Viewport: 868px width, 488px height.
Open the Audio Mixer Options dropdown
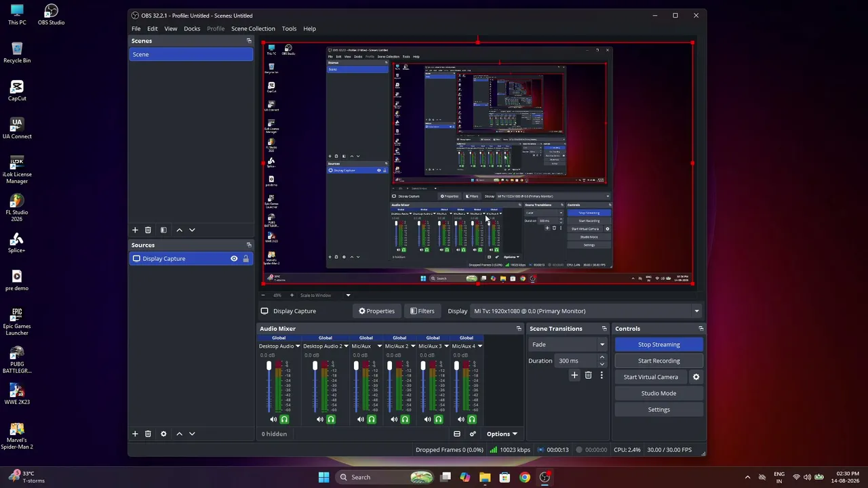pyautogui.click(x=502, y=434)
